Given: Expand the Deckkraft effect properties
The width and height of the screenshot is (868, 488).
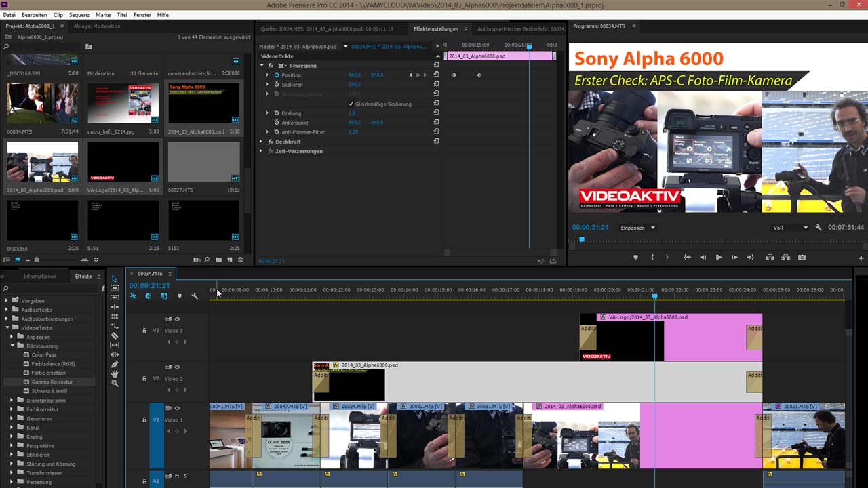Looking at the screenshot, I should click(x=262, y=142).
